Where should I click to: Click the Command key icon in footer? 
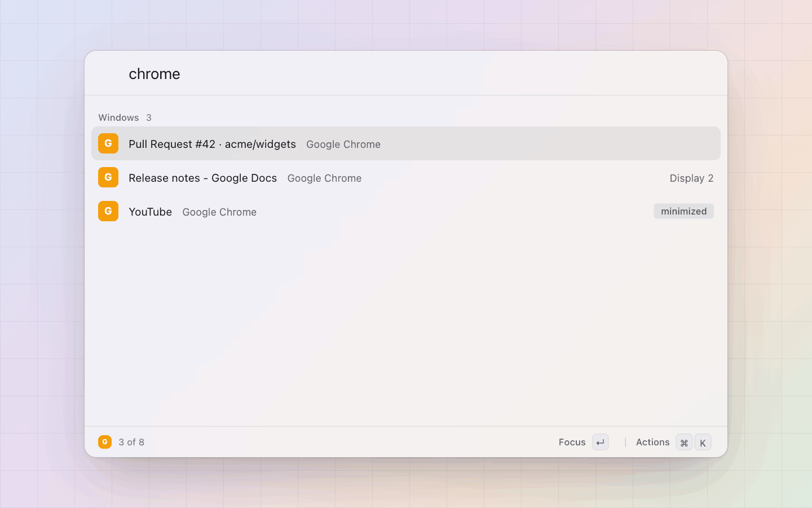point(684,443)
